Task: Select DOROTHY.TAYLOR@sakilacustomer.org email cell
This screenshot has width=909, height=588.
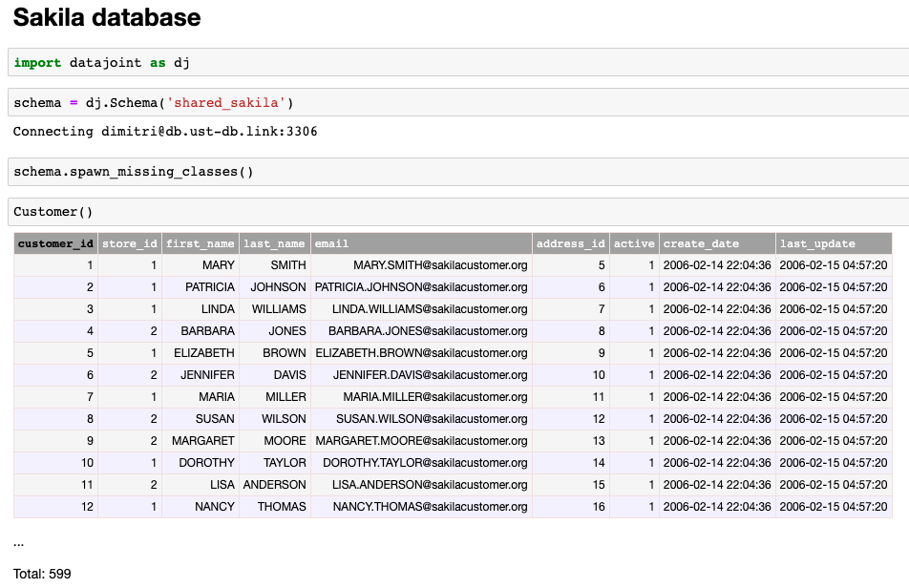Action: coord(421,463)
